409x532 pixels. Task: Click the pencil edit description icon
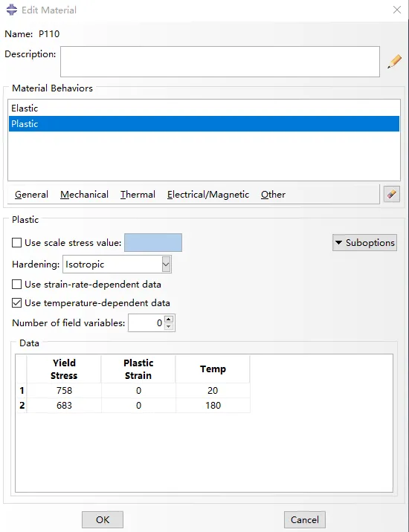tap(394, 62)
